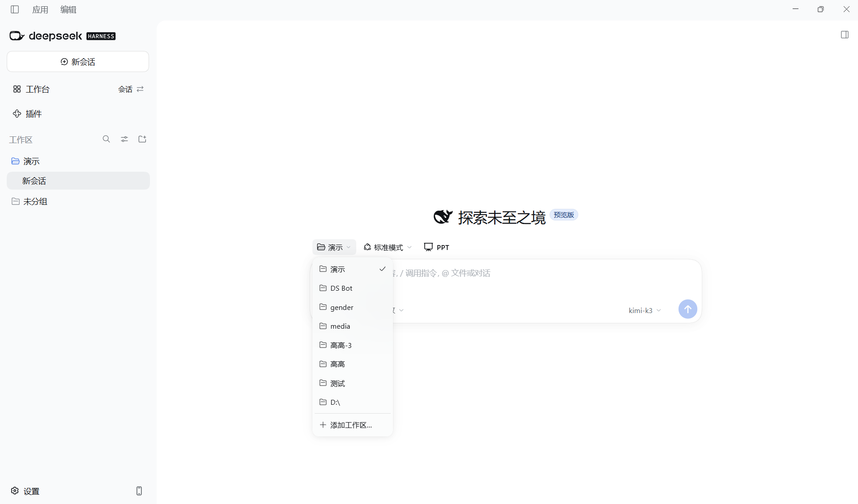Choose 高高 workspace from list
This screenshot has width=858, height=504.
tap(353, 364)
